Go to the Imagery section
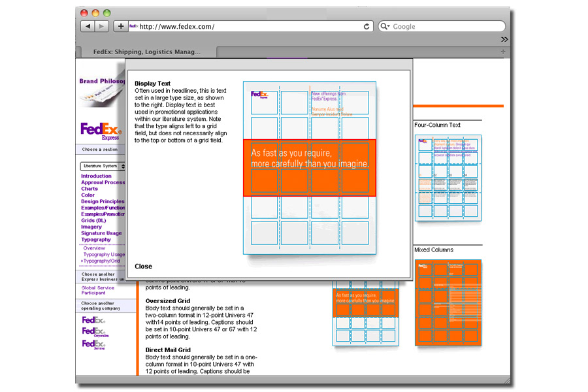Screen dimensions: 588x392 pos(91,227)
